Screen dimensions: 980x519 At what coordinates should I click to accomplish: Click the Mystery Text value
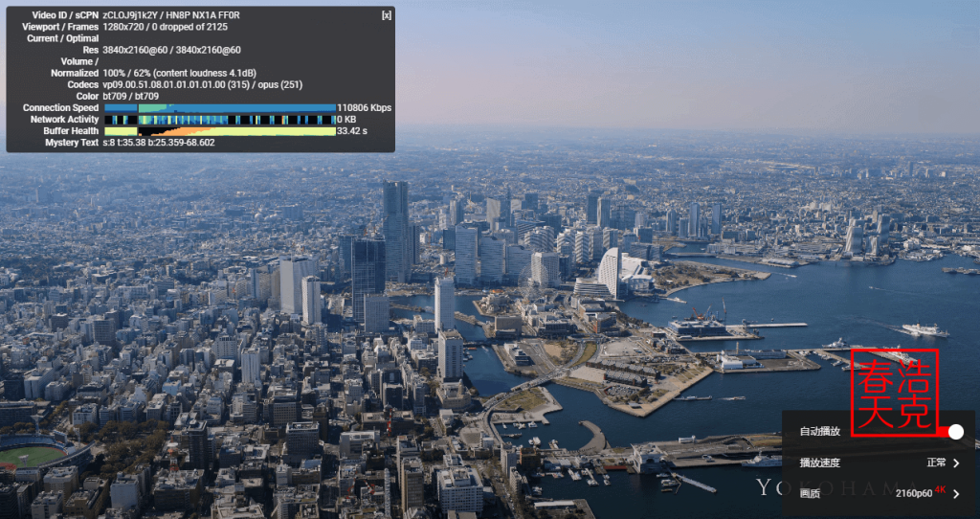[x=159, y=143]
